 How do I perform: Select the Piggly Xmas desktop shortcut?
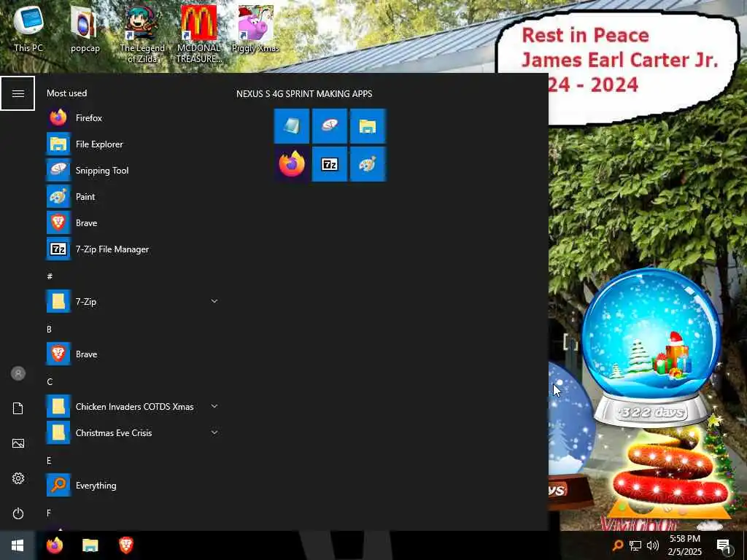(255, 28)
